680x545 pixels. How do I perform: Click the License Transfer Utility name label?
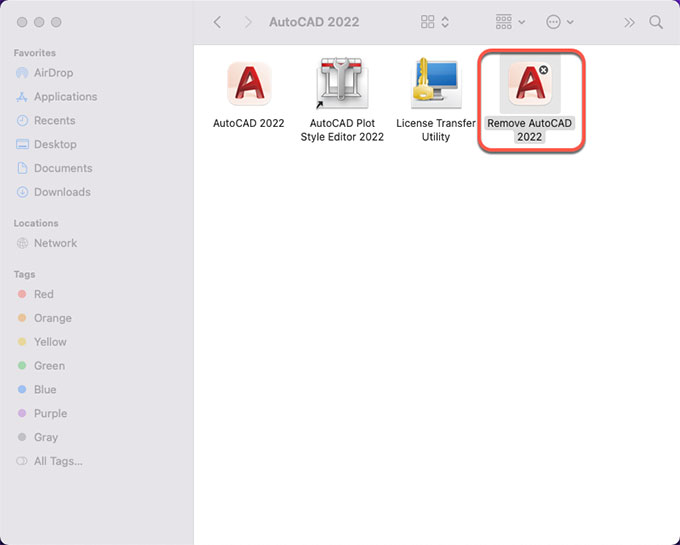click(435, 130)
